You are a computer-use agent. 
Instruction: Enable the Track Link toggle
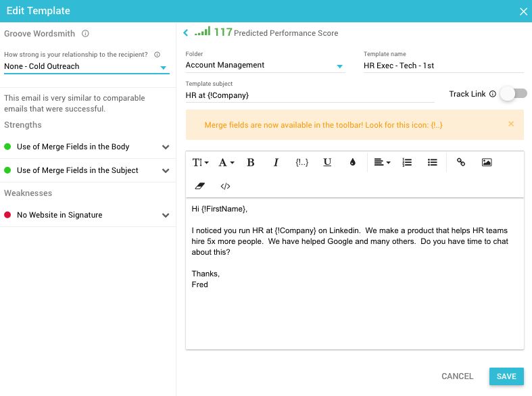(x=514, y=93)
